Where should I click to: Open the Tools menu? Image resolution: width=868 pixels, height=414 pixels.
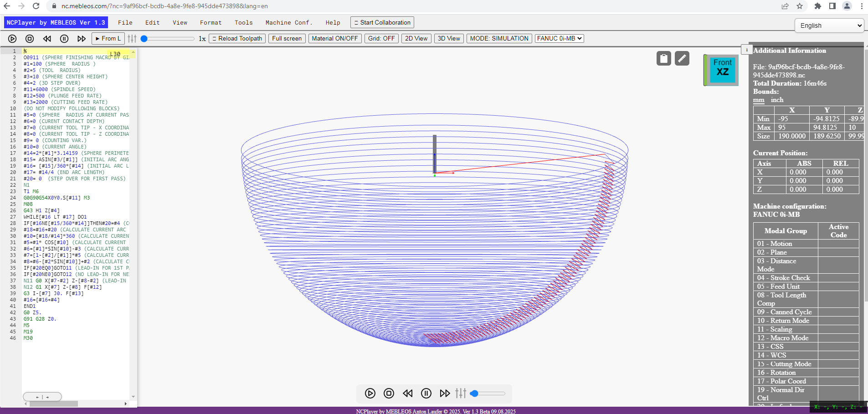(243, 22)
